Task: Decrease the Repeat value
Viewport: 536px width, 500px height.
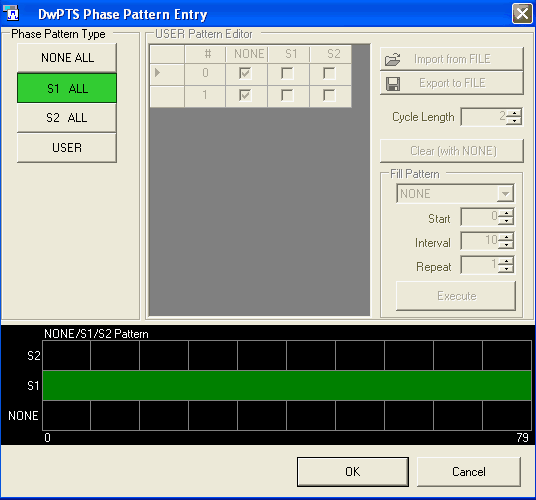Action: coord(506,269)
